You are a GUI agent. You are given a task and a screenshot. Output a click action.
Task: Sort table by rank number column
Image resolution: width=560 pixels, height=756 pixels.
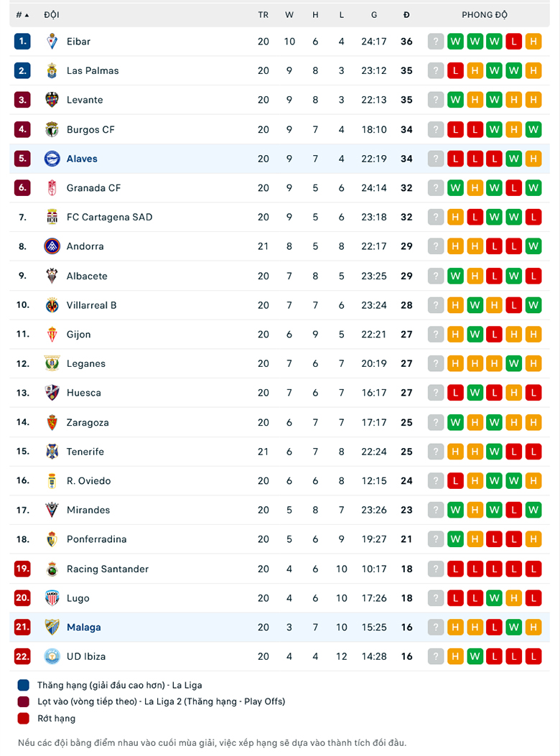tap(22, 15)
